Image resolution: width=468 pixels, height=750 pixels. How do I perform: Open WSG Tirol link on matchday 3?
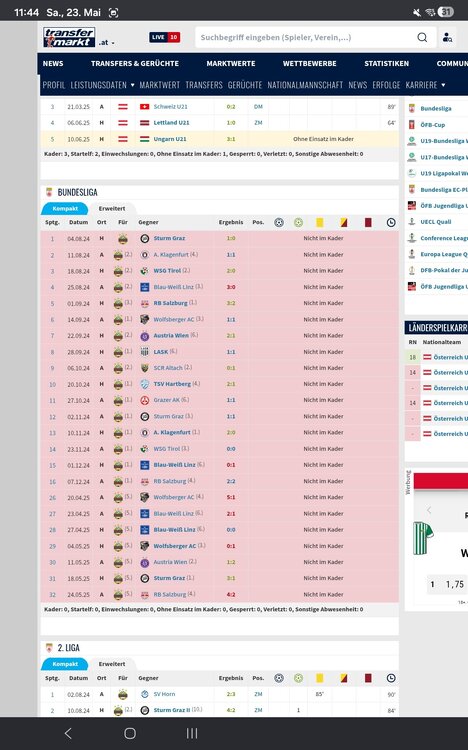[x=167, y=271]
